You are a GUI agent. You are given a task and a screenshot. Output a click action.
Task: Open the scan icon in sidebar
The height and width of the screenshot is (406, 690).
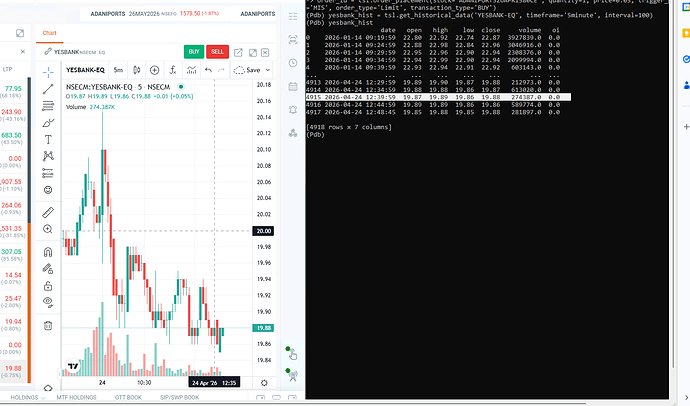(293, 40)
